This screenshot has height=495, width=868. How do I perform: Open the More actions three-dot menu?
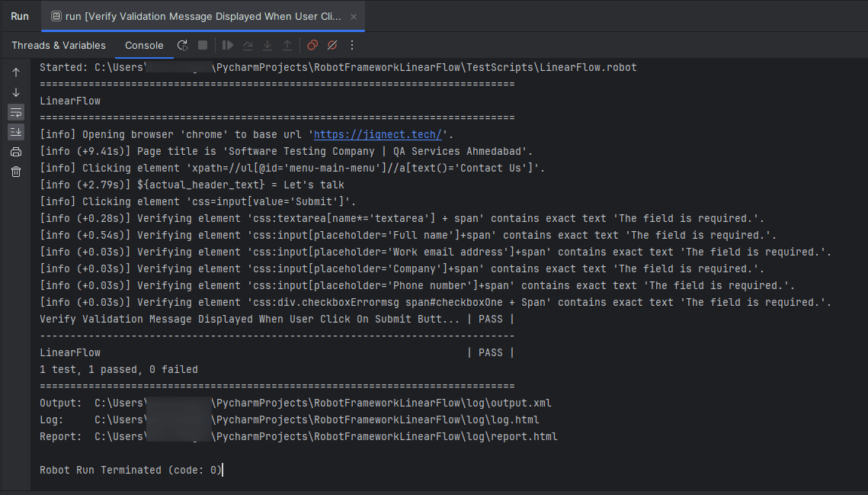352,46
